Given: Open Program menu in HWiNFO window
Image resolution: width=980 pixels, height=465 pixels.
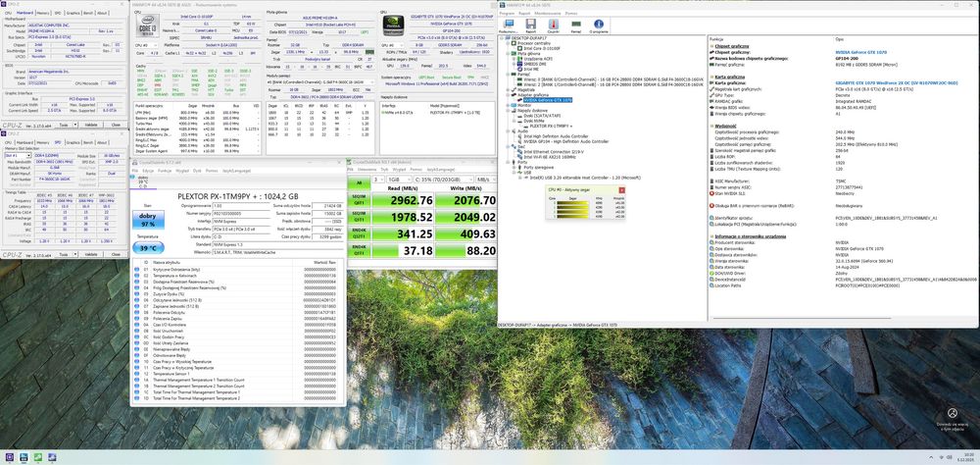Looking at the screenshot, I should (x=507, y=13).
